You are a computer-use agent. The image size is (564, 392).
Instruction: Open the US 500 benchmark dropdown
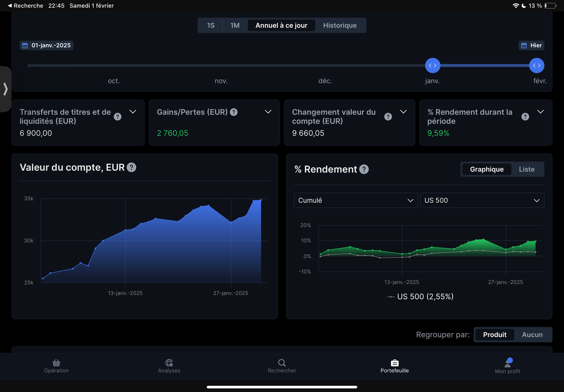point(482,200)
